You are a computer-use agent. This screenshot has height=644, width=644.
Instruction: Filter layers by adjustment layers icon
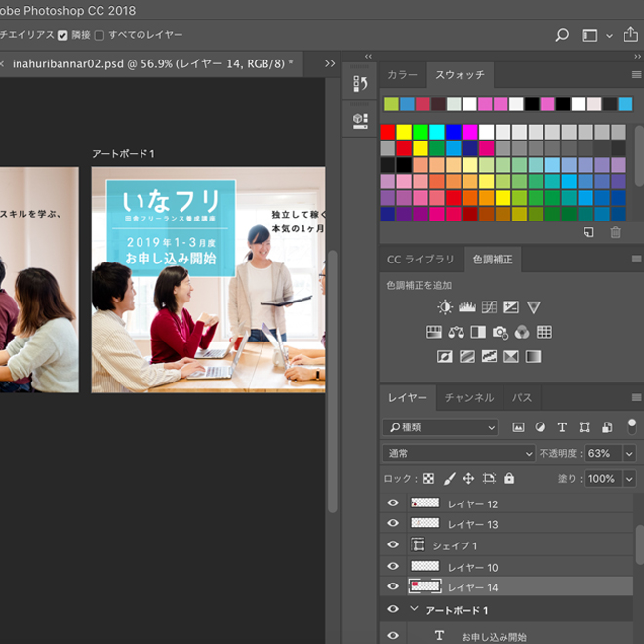pos(541,427)
